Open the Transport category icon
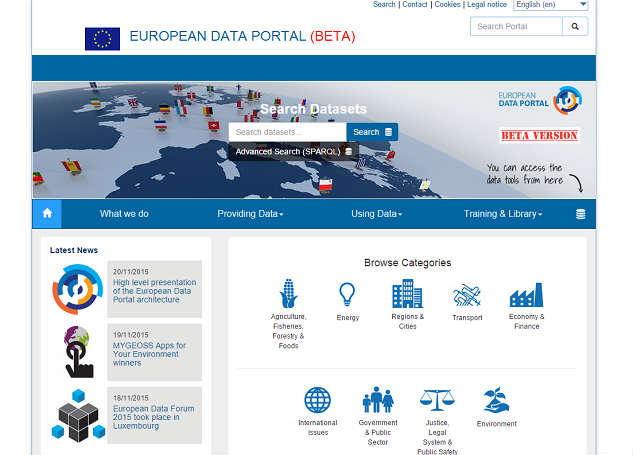This screenshot has width=633, height=455. (467, 295)
